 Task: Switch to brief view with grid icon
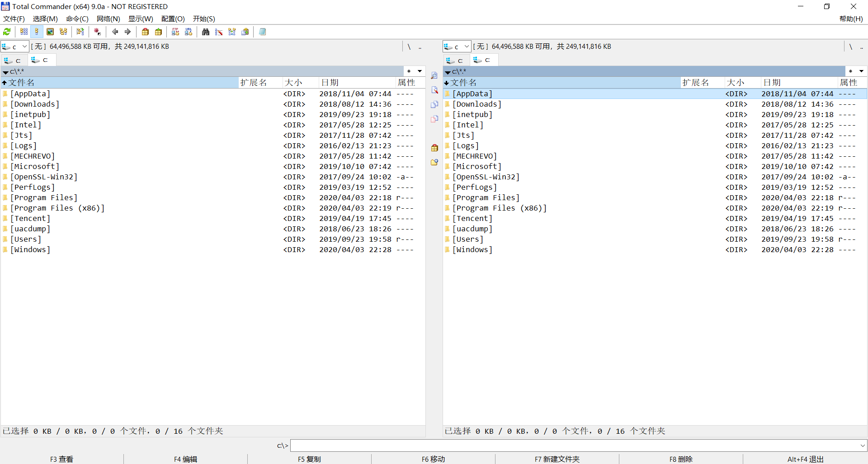24,32
